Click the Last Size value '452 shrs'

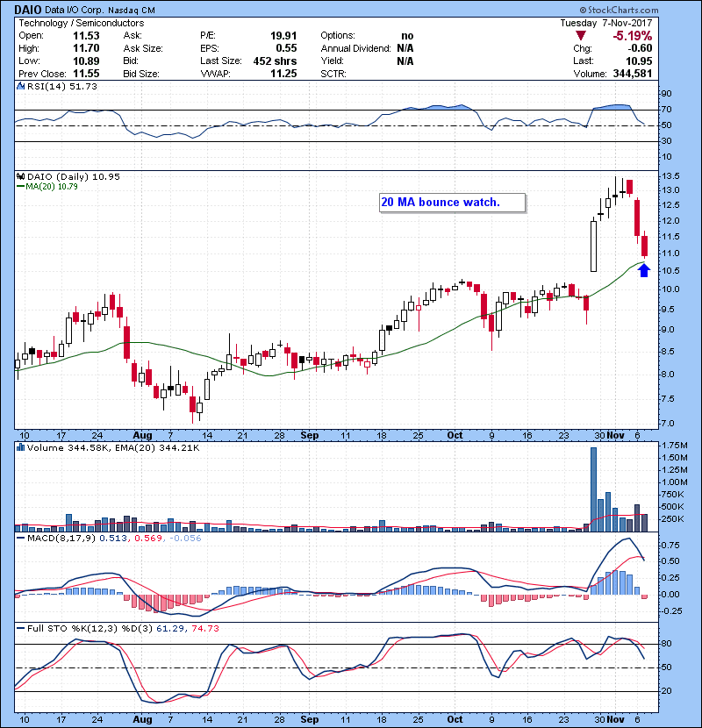tap(275, 61)
